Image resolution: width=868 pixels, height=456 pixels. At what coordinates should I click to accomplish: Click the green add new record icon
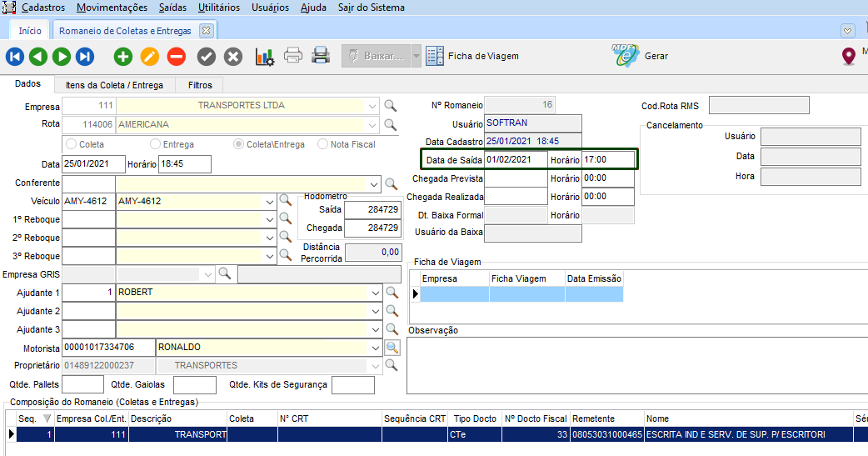click(x=123, y=57)
